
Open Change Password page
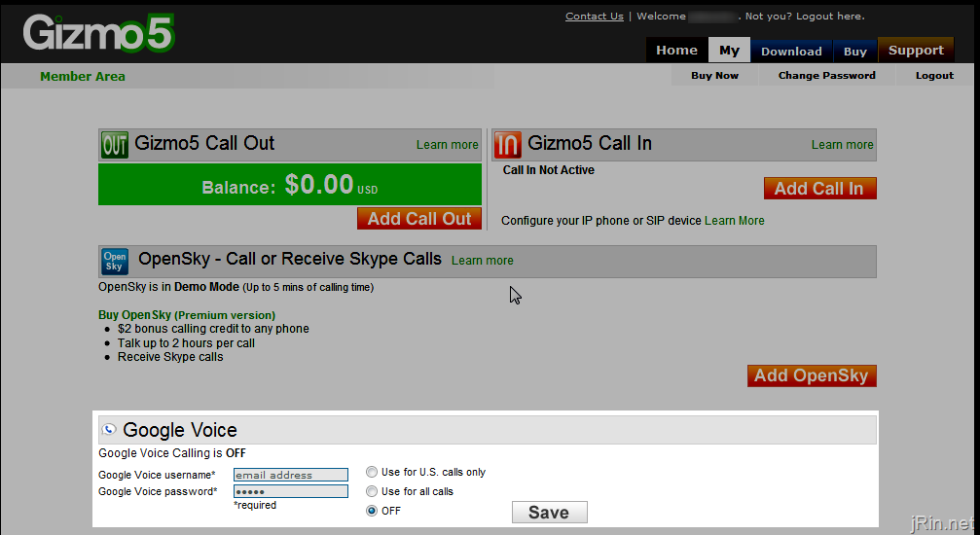coord(827,76)
